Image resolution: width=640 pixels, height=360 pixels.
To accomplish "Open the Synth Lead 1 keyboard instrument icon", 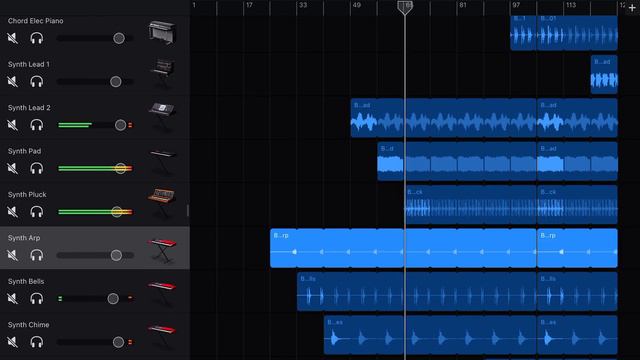I will pyautogui.click(x=162, y=73).
